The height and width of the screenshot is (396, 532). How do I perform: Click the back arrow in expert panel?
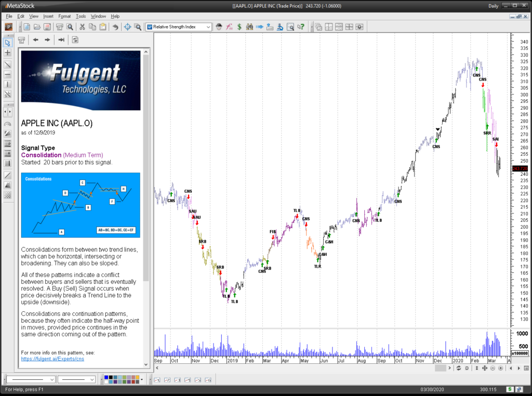click(x=36, y=39)
